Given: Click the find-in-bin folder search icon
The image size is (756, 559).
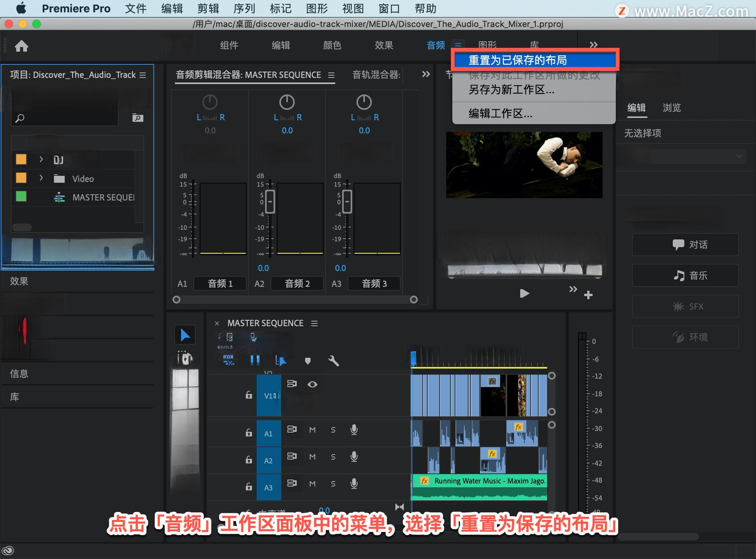Looking at the screenshot, I should pyautogui.click(x=137, y=118).
